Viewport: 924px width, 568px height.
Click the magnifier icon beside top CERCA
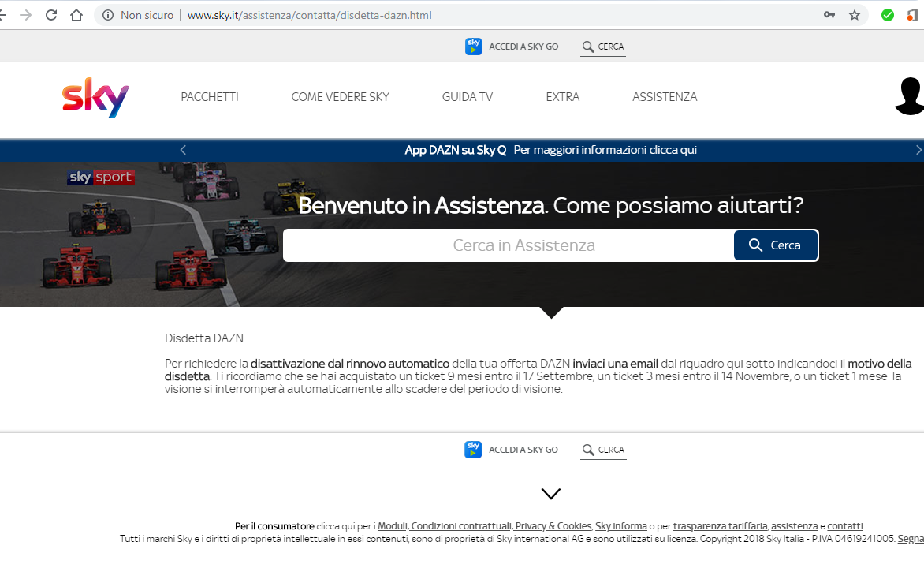point(588,46)
